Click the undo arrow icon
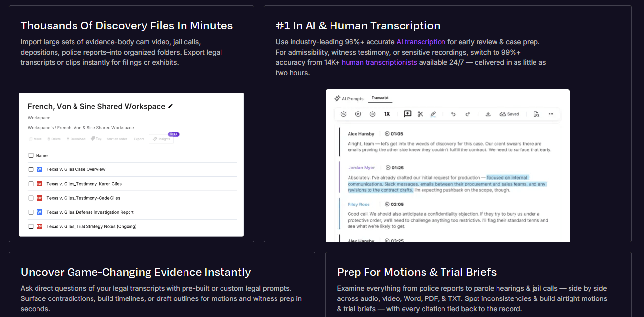Viewport: 644px width, 317px height. [x=453, y=114]
